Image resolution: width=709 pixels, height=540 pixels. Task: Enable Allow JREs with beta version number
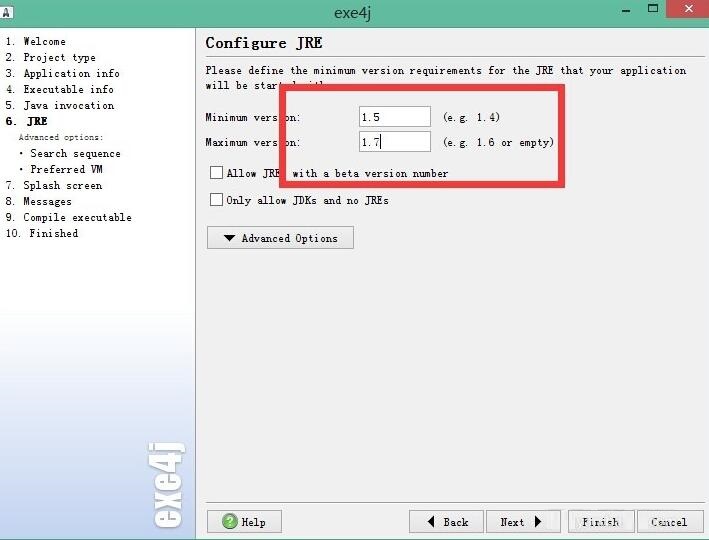(217, 173)
